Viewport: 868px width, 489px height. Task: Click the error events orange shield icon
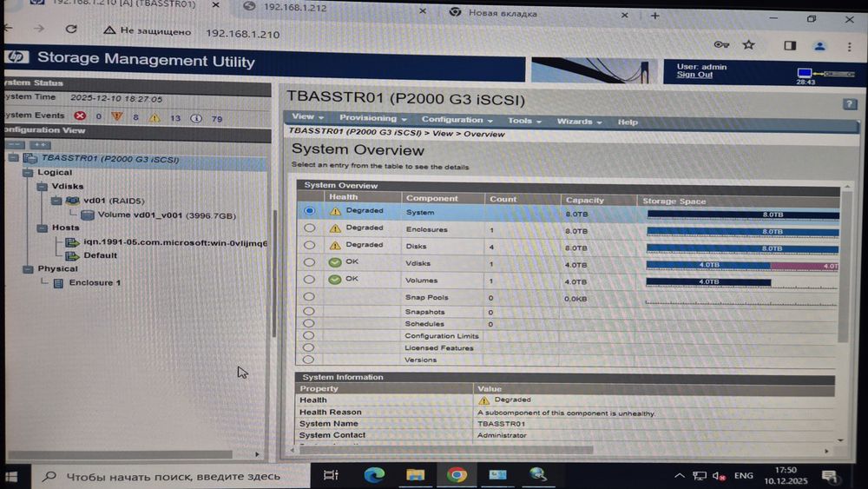click(x=117, y=116)
